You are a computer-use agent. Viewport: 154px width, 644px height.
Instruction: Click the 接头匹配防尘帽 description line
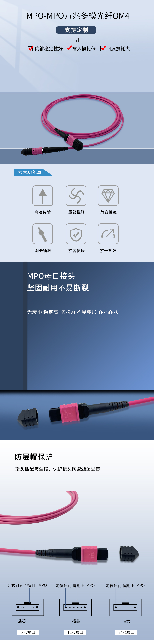[x=58, y=469]
